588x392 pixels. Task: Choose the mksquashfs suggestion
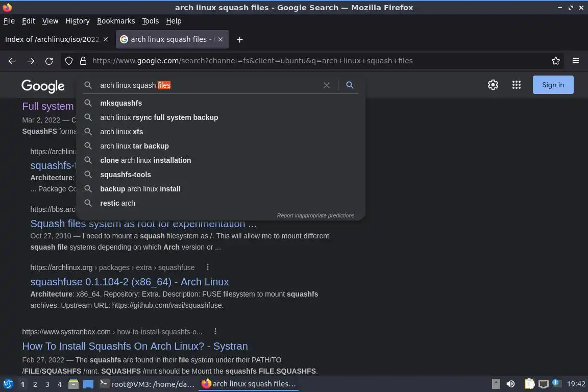(220, 103)
